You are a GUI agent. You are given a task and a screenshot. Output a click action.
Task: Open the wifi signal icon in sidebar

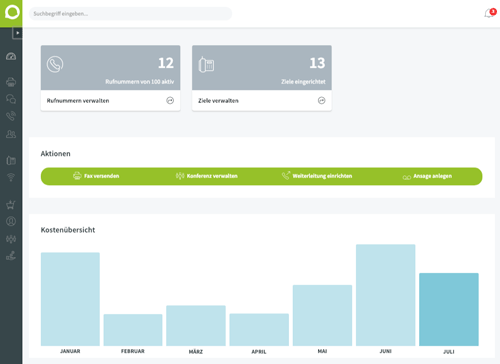(x=11, y=177)
